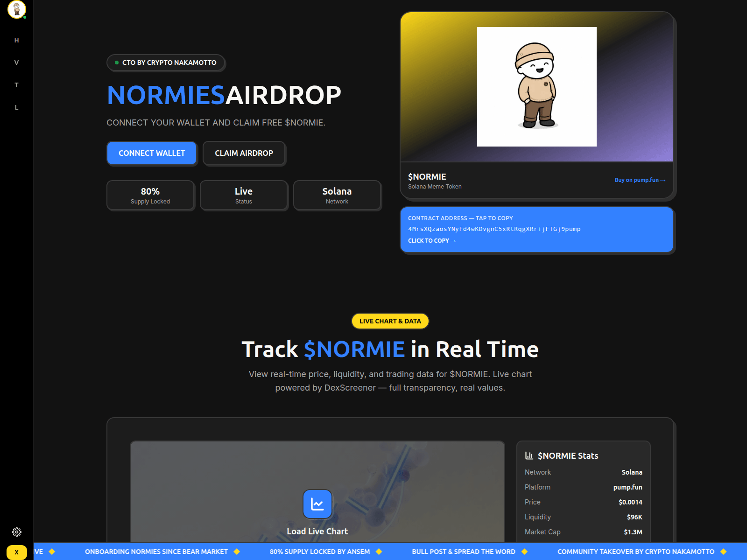Click the Network value Solana in stats
The width and height of the screenshot is (747, 560).
click(632, 472)
